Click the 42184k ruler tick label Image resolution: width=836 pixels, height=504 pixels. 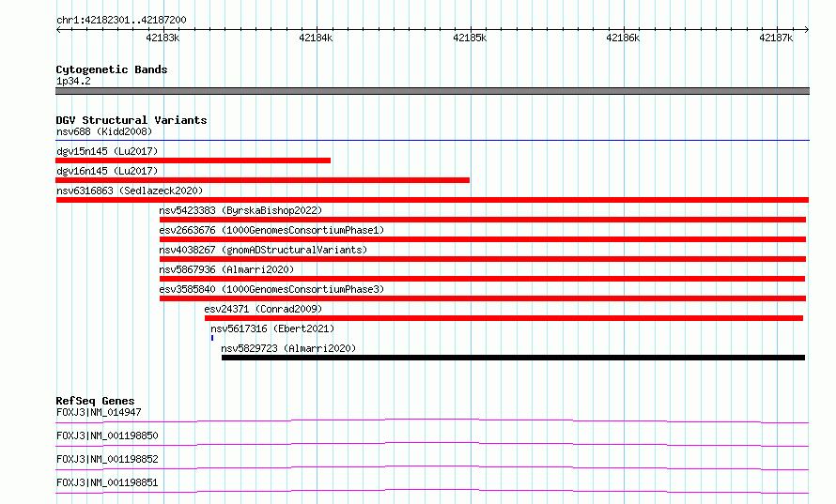click(316, 38)
